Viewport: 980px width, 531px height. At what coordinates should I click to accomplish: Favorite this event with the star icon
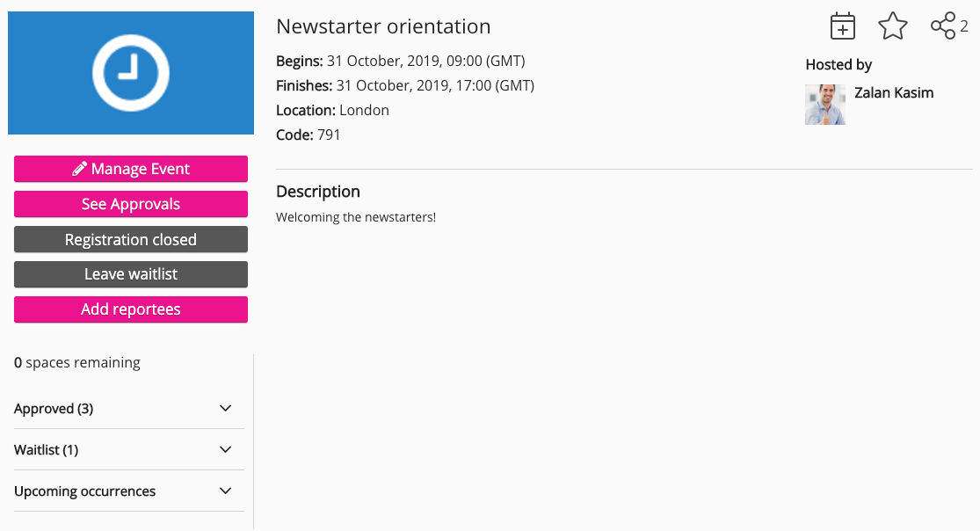pos(892,26)
